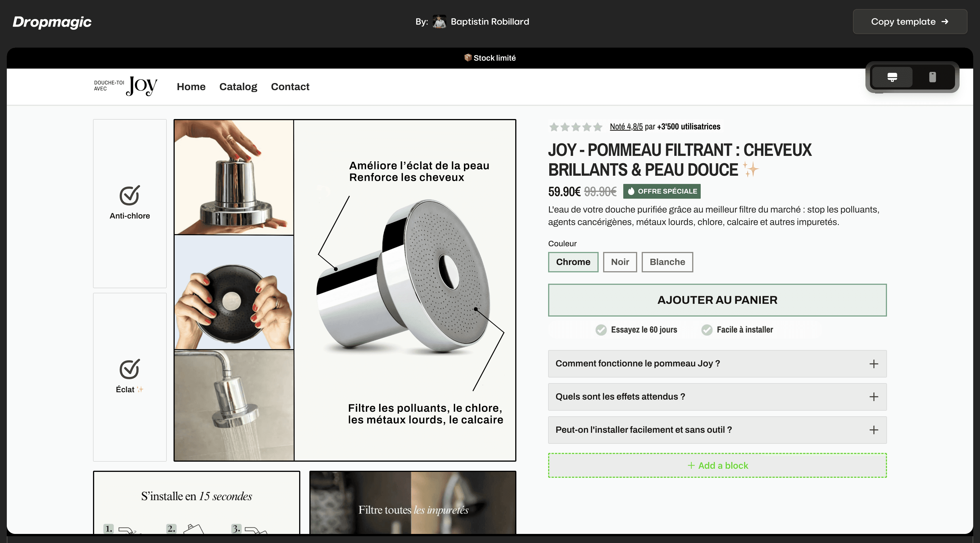Expand 'Peut-on l'installer facilement' plus icon

point(873,430)
